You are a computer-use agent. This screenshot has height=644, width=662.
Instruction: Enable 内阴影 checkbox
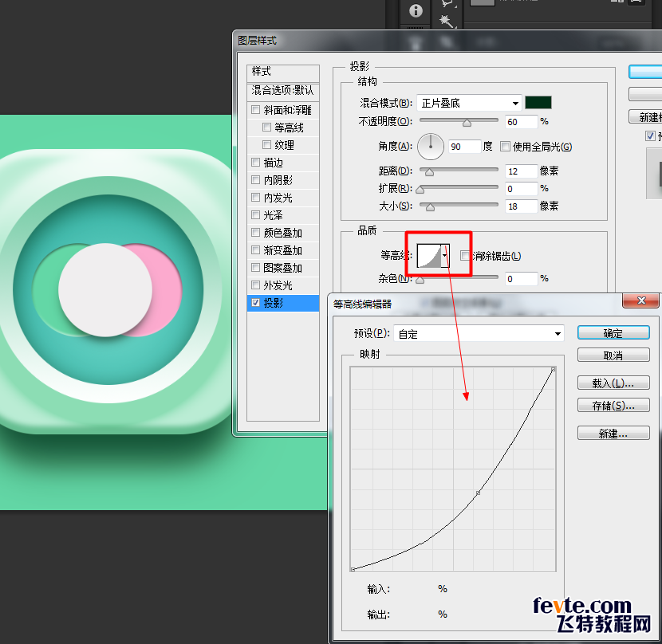click(x=255, y=180)
